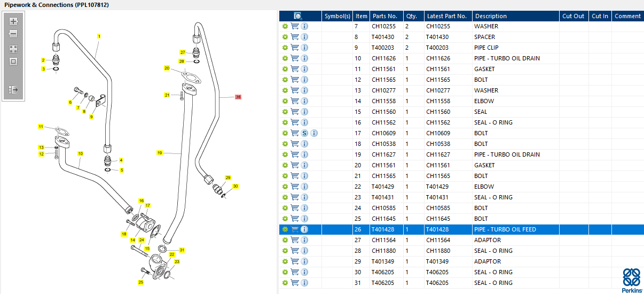Add item 24 bolt CH10585 to cart
644x294 pixels.
click(295, 208)
